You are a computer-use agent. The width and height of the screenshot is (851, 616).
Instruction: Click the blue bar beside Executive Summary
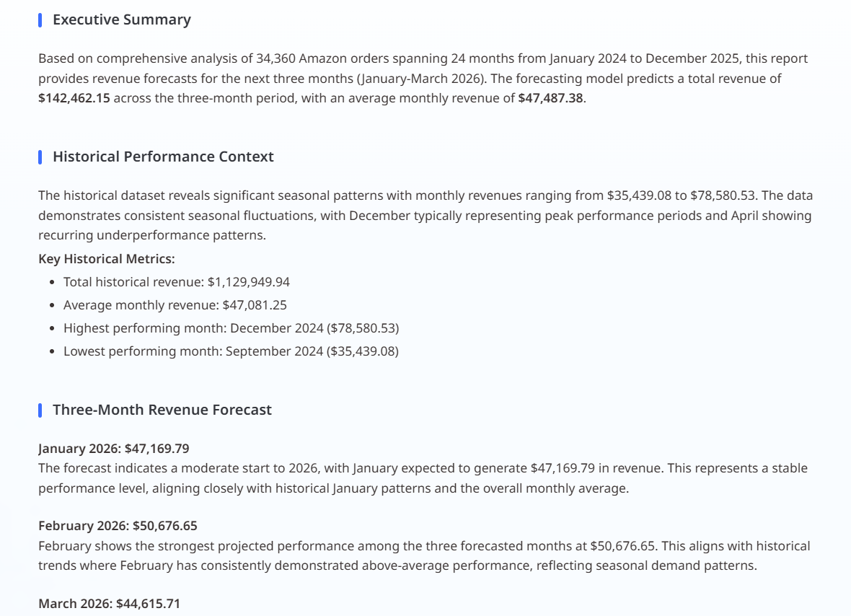[x=40, y=20]
